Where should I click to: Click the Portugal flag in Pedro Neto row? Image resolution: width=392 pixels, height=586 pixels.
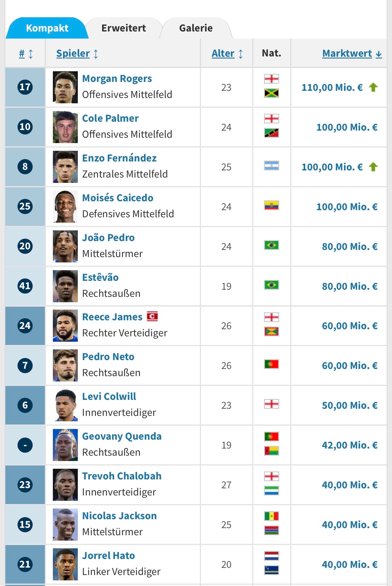point(271,364)
